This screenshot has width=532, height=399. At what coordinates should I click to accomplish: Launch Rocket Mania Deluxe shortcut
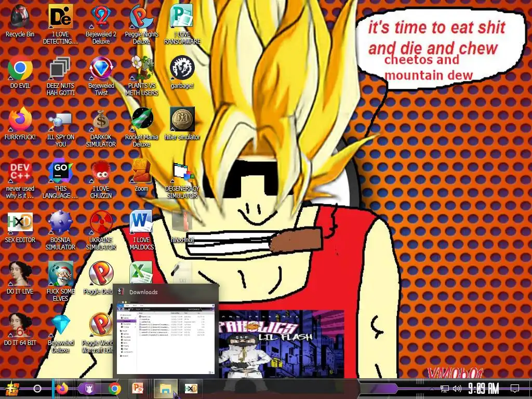point(141,128)
